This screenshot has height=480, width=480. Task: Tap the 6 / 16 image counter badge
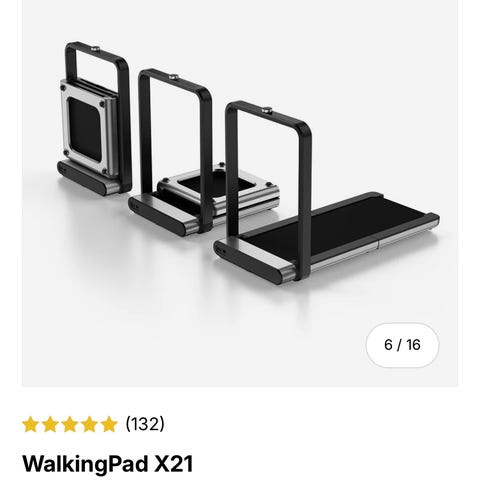[x=402, y=345]
